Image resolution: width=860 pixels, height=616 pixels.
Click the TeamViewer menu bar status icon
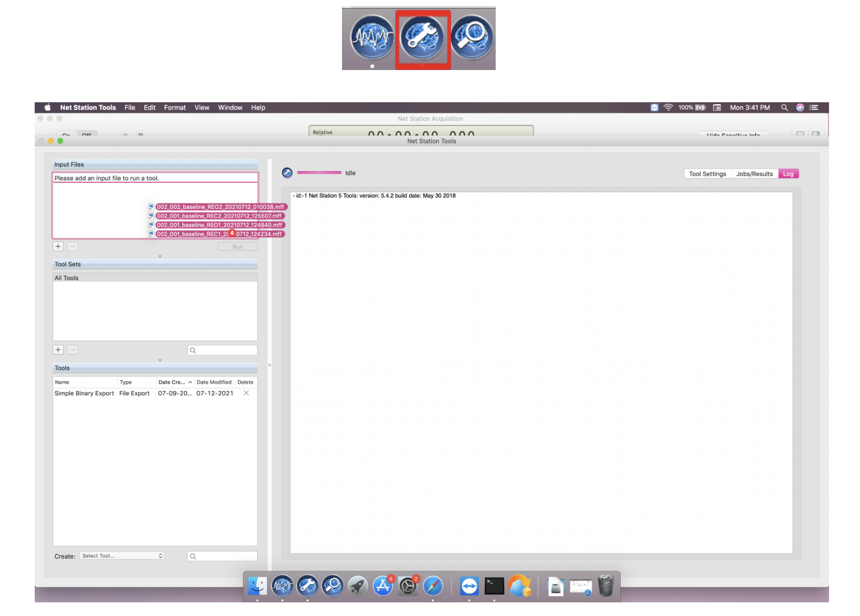[654, 107]
